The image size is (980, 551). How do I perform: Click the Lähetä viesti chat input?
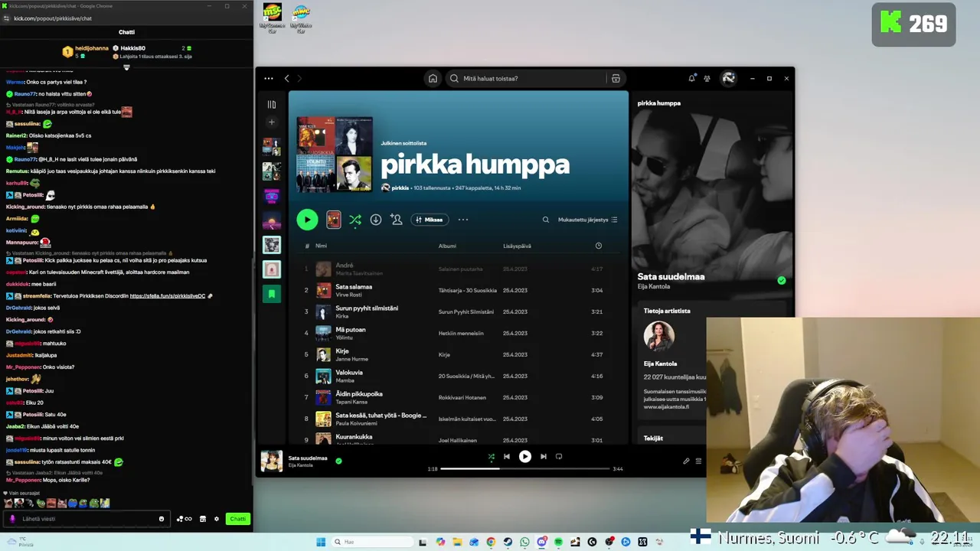coord(86,519)
